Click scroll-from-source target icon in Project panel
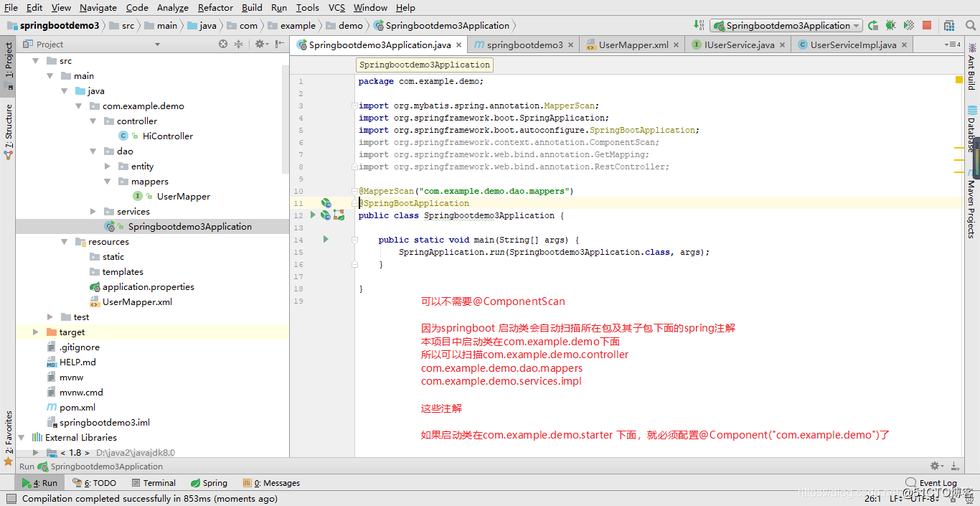980x506 pixels. (x=223, y=44)
